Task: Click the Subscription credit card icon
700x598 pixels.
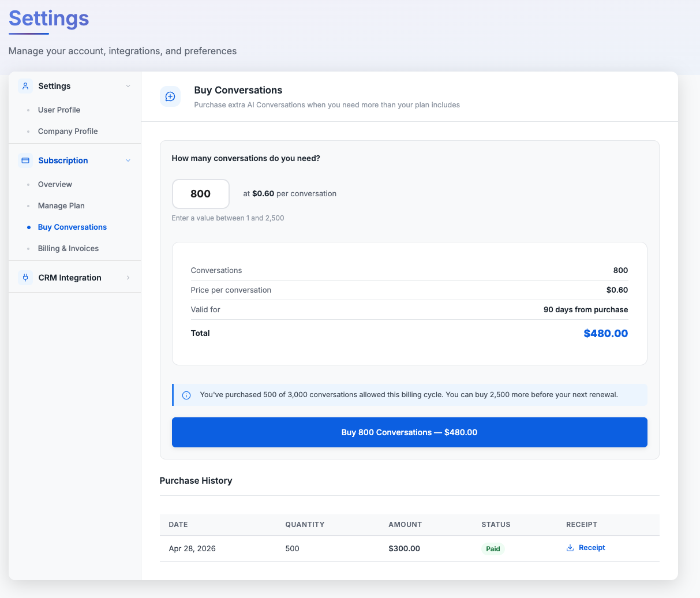Action: 25,160
